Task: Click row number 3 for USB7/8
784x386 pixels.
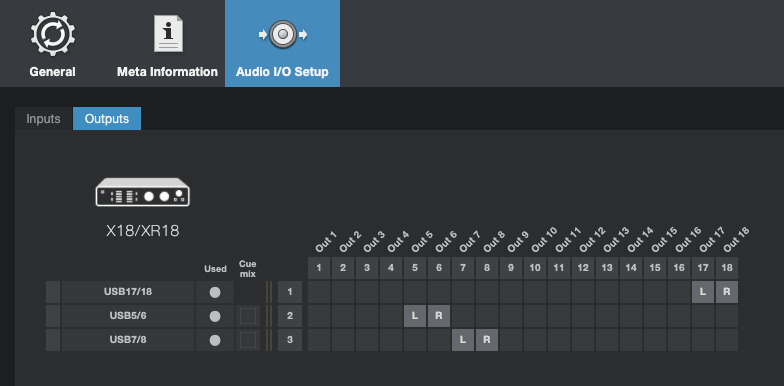Action: (290, 340)
